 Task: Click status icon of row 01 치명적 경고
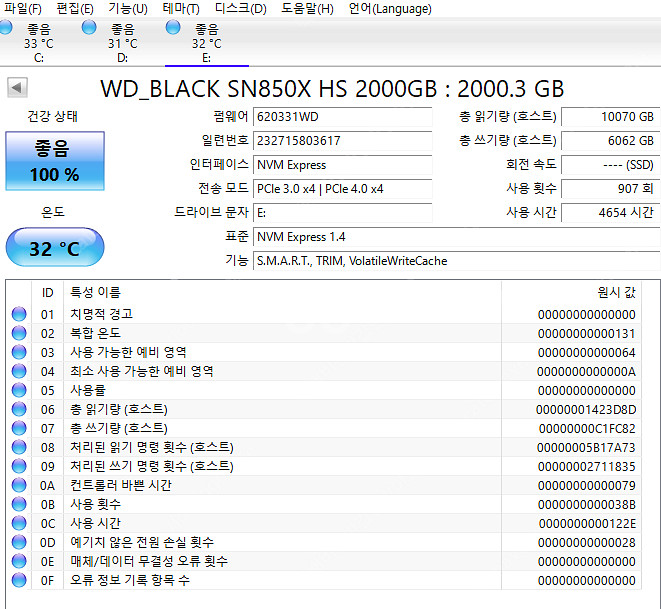pos(19,314)
